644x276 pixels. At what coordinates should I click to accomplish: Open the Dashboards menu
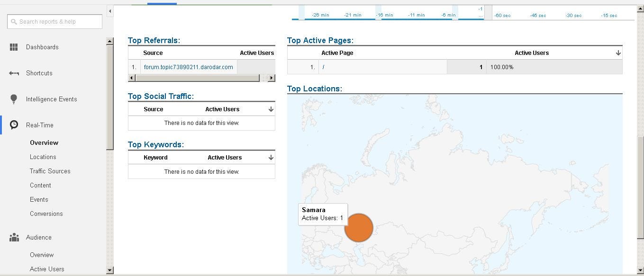pyautogui.click(x=42, y=47)
